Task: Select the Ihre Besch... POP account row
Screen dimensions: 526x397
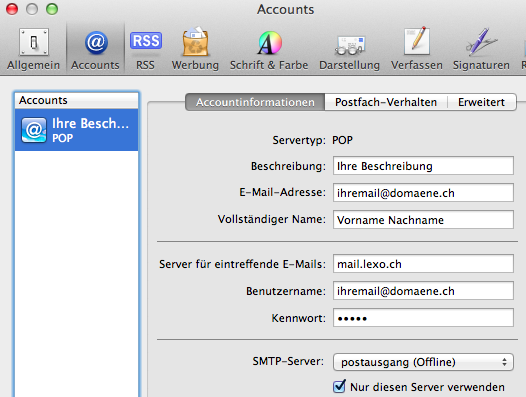Action: pos(76,130)
